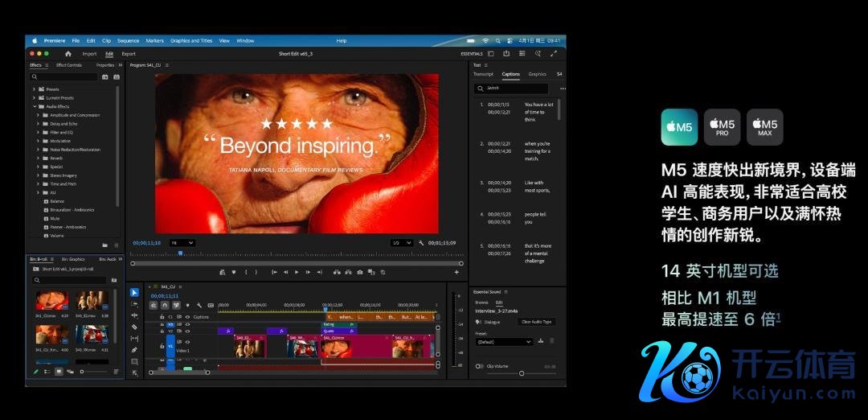
Task: Toggle Clip Volume switch in Essential Sound
Action: (x=480, y=366)
